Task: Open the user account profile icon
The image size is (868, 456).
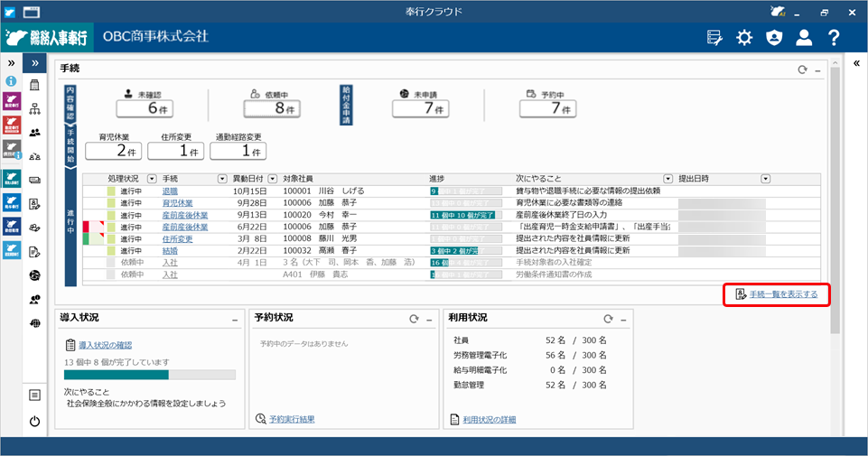Action: pyautogui.click(x=803, y=37)
